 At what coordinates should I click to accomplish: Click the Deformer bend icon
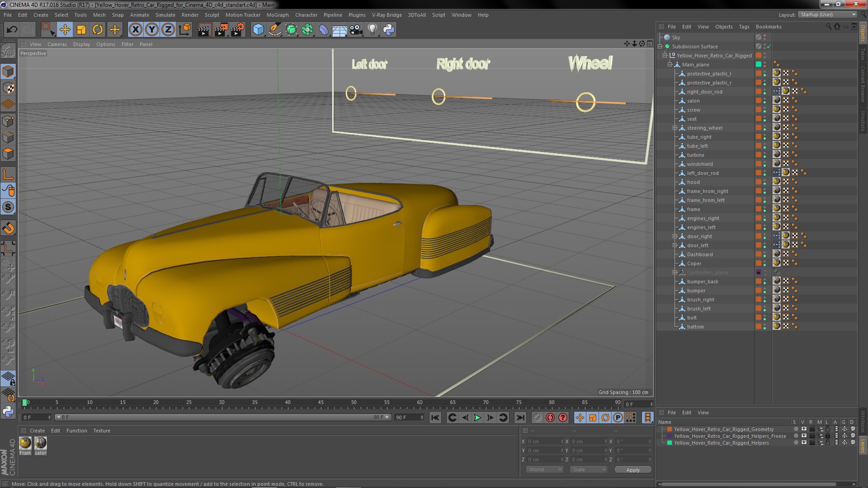click(x=324, y=30)
